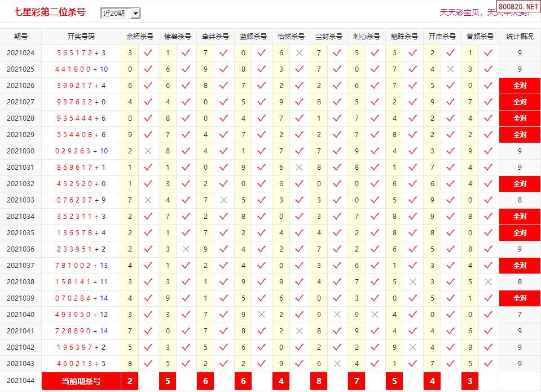Click statistic value 8 in row 2021038
This screenshot has height=392, width=541.
tap(520, 282)
